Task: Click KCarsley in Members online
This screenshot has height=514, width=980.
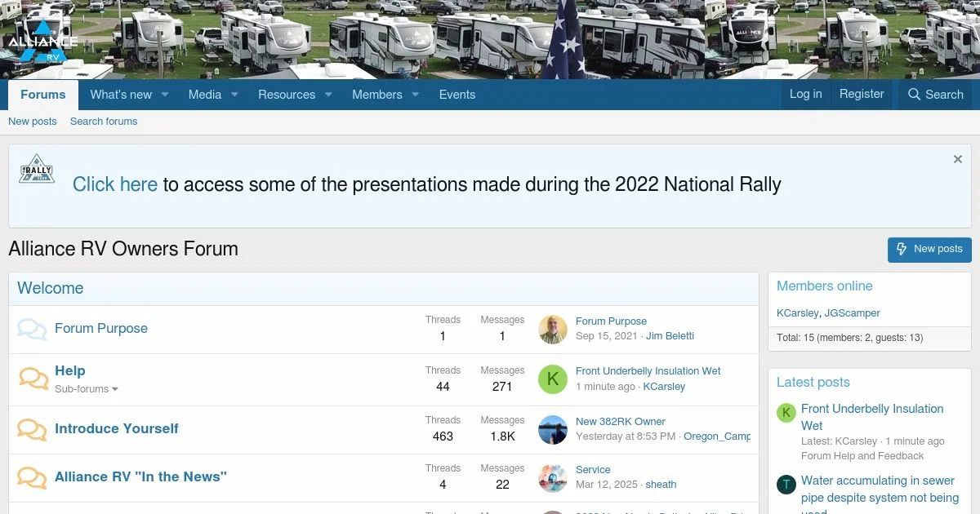Action: (798, 313)
